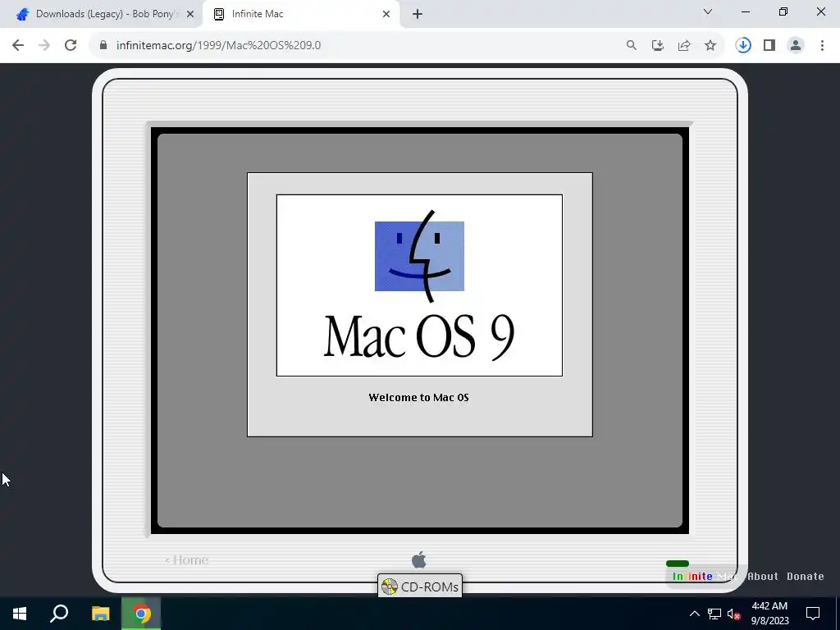Click Chrome icon in taskbar
The width and height of the screenshot is (840, 630).
[x=141, y=614]
